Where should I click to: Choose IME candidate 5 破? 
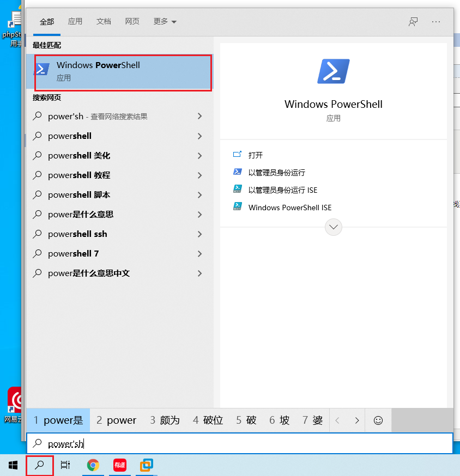coord(246,420)
